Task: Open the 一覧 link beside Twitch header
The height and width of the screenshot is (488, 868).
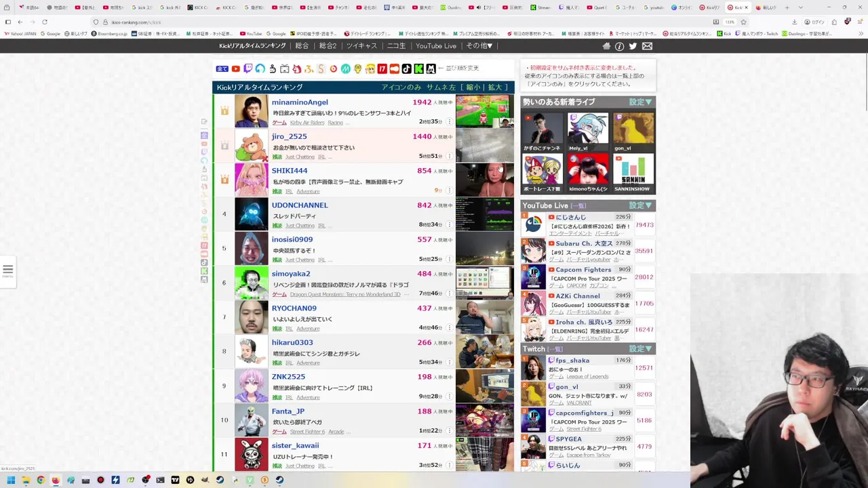Action: tap(555, 349)
